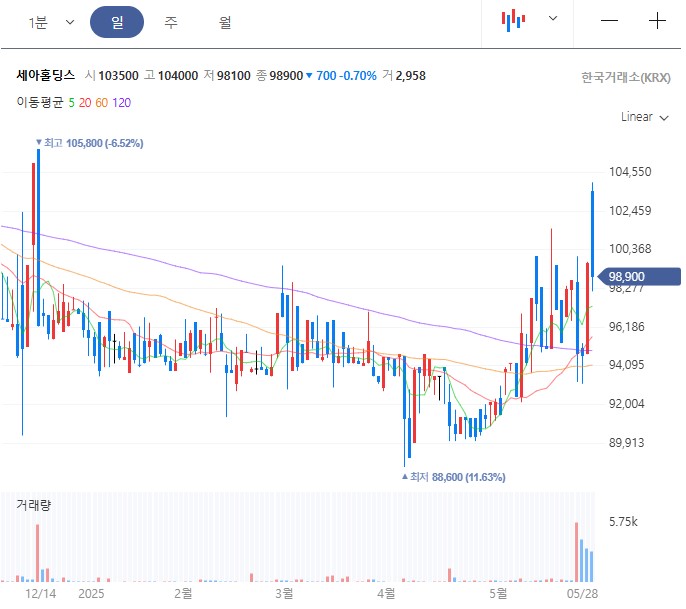The image size is (686, 609).
Task: Switch to the 월 monthly tab
Action: (x=225, y=22)
